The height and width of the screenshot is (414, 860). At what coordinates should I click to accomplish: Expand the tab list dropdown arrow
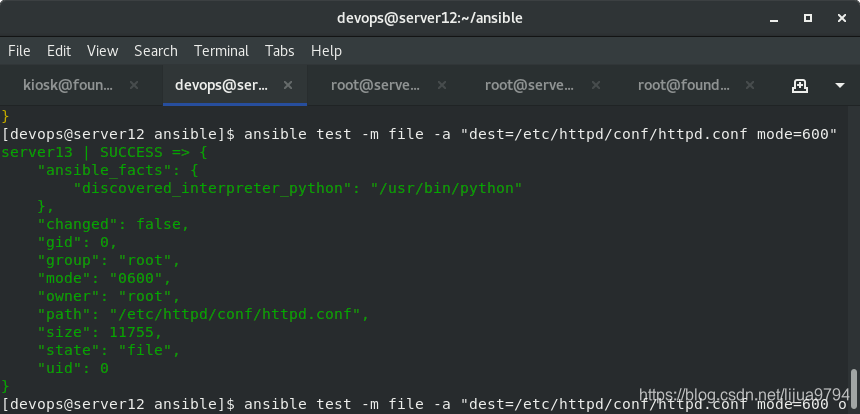pyautogui.click(x=840, y=86)
